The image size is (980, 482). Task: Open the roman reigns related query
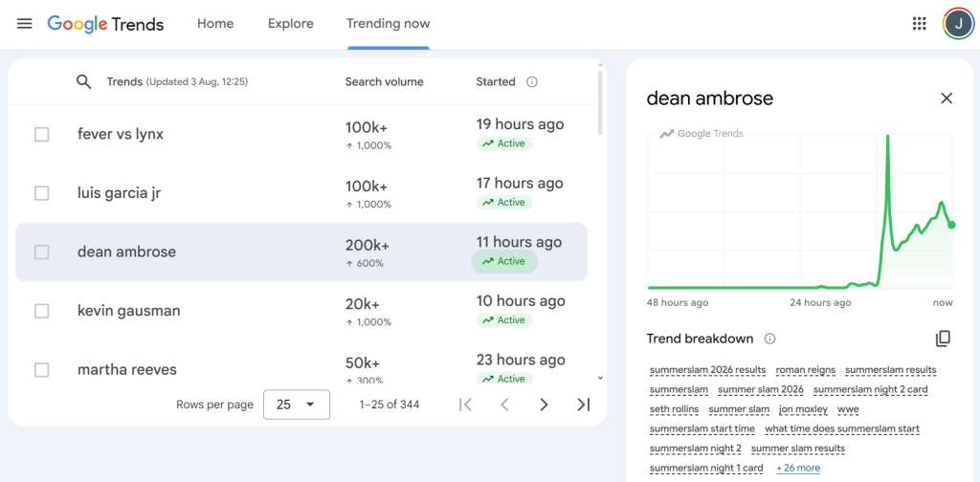806,369
